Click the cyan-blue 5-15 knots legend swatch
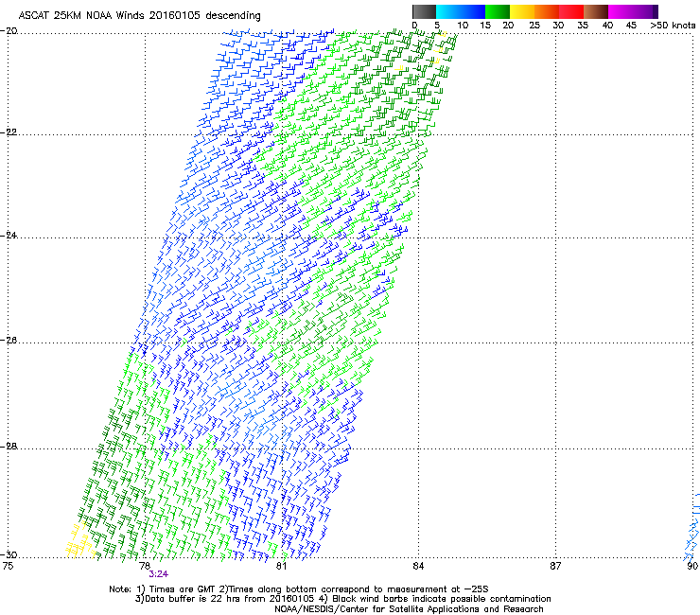 [x=461, y=11]
